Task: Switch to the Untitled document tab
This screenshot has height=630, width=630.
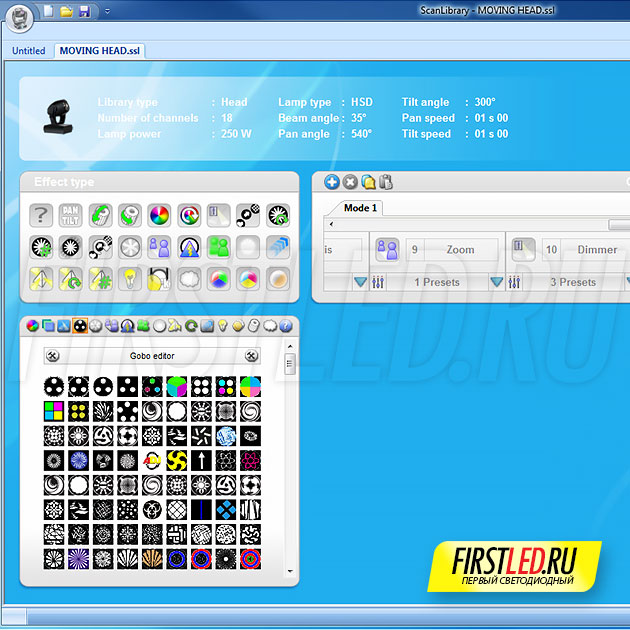Action: [x=28, y=51]
